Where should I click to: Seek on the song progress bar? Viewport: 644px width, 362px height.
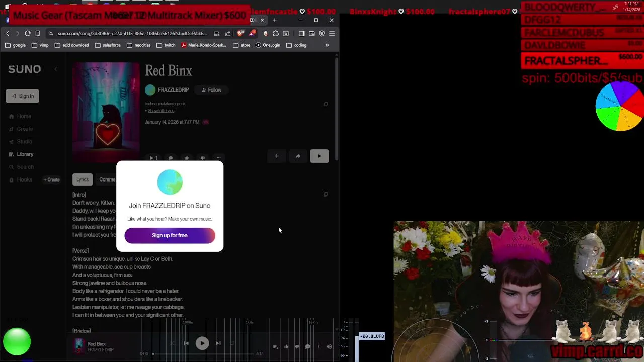pyautogui.click(x=202, y=354)
